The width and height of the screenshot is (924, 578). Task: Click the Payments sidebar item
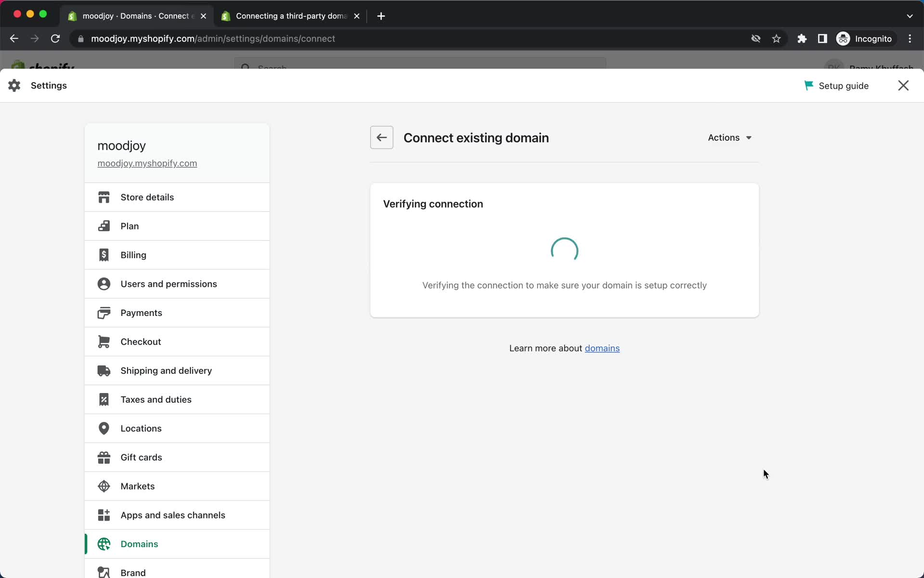coord(141,312)
